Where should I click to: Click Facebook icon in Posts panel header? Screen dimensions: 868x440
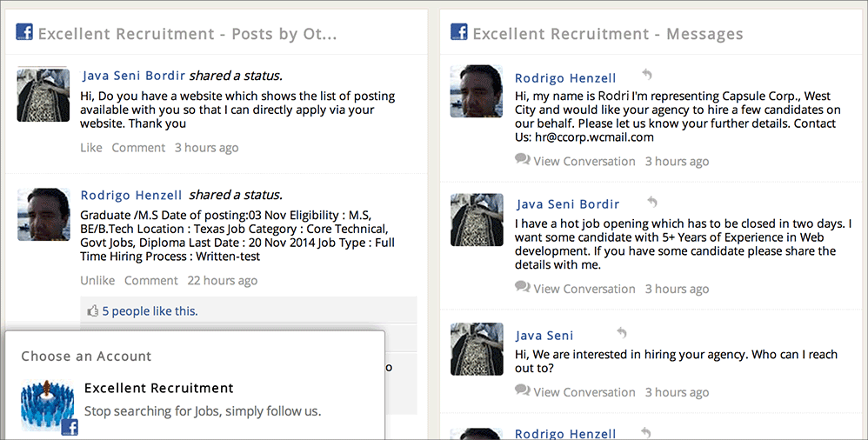24,33
